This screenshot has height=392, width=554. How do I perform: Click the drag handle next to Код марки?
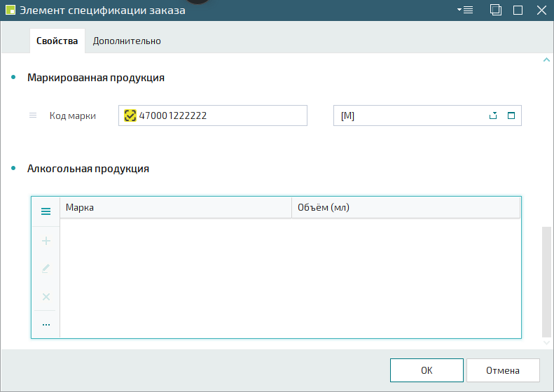click(33, 115)
